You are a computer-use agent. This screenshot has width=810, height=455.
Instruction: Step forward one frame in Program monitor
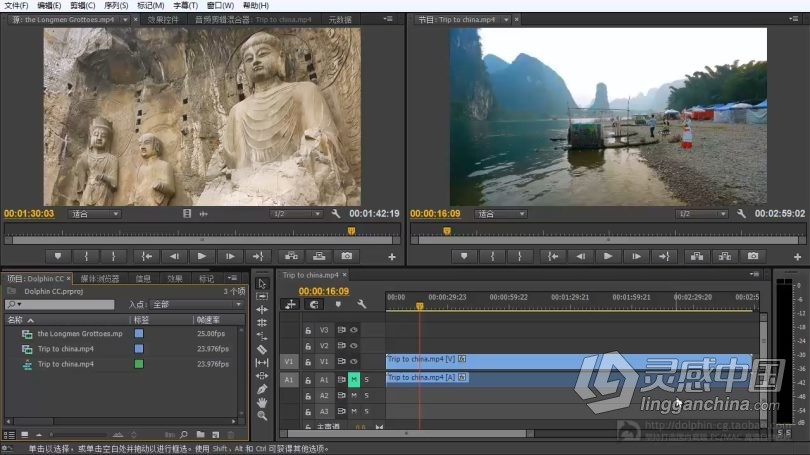tap(636, 256)
